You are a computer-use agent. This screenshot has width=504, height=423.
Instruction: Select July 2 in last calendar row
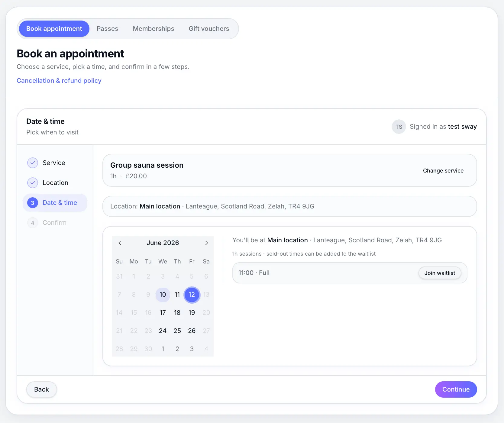coord(177,349)
